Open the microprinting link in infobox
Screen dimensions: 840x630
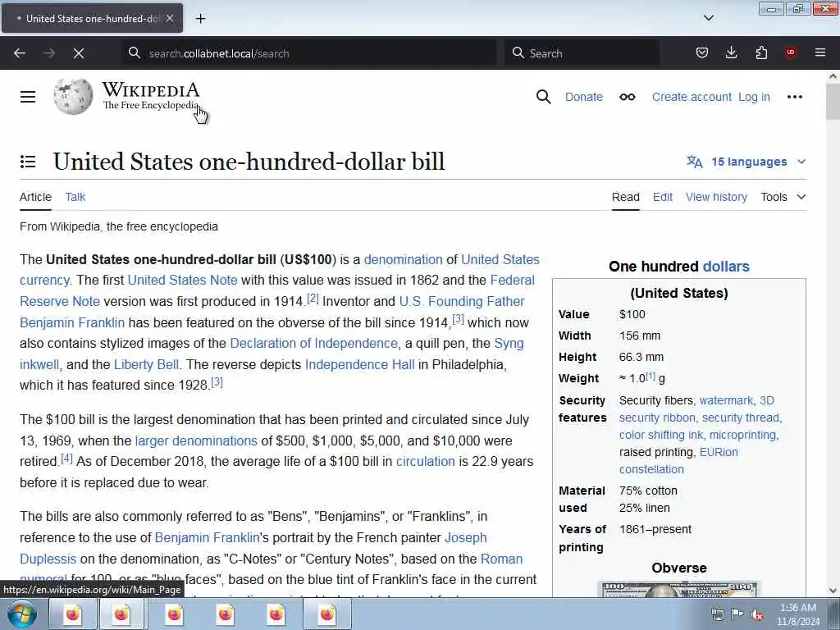pos(742,435)
